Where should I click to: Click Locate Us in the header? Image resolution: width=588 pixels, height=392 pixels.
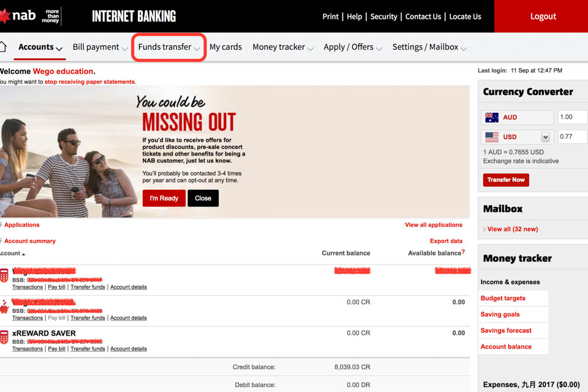click(x=465, y=17)
